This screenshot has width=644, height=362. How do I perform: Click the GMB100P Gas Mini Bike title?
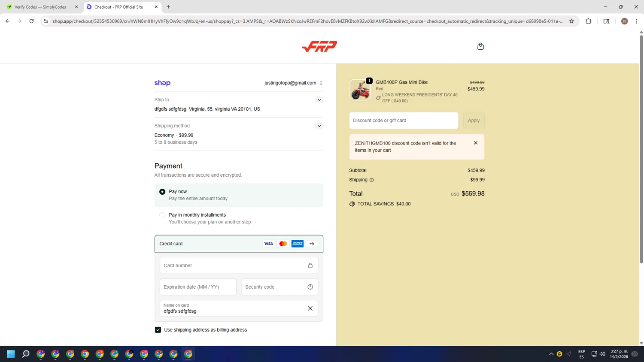coord(401,82)
